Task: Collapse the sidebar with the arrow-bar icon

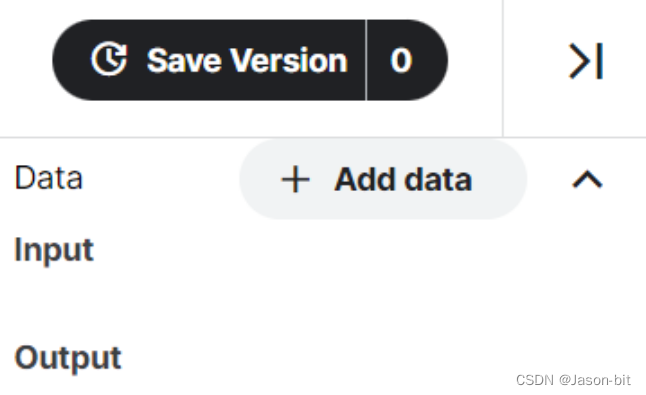Action: click(586, 61)
